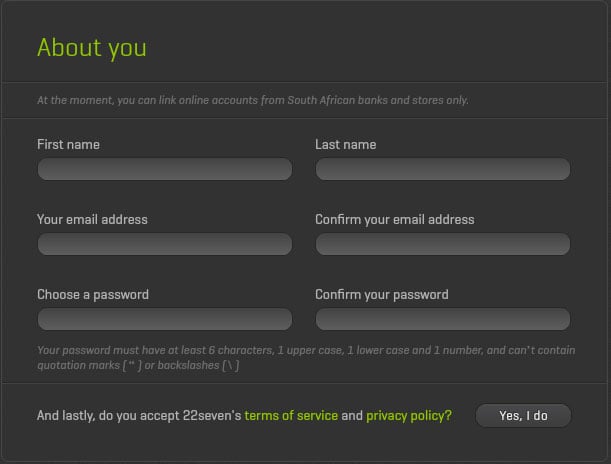Click the 'Confirm your email address' label
This screenshot has height=464, width=611.
(394, 220)
